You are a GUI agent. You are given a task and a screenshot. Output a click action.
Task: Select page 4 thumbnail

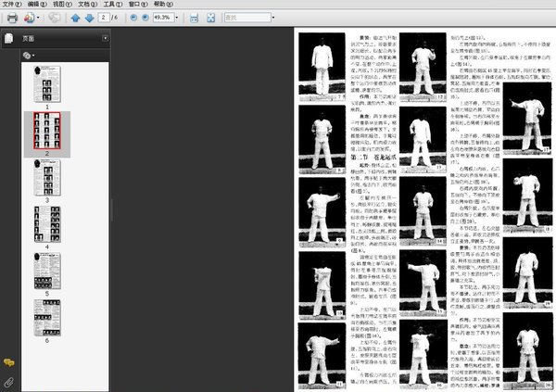(47, 224)
